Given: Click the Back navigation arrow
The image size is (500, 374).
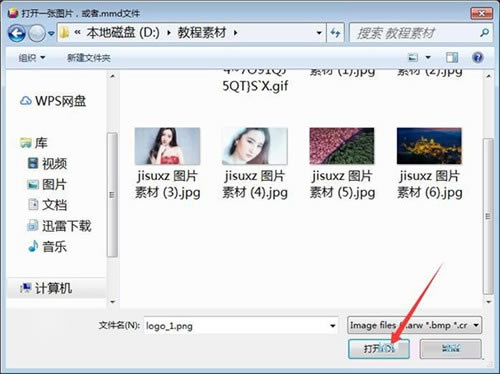Looking at the screenshot, I should 17,33.
